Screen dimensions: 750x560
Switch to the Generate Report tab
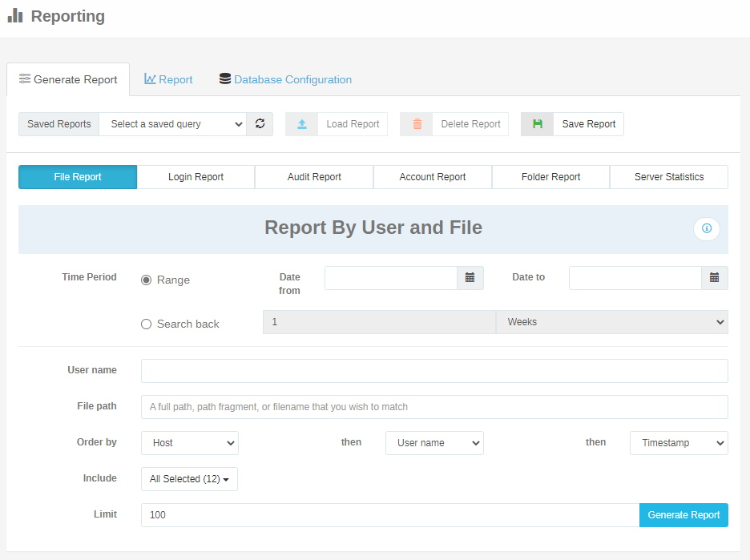click(x=68, y=79)
